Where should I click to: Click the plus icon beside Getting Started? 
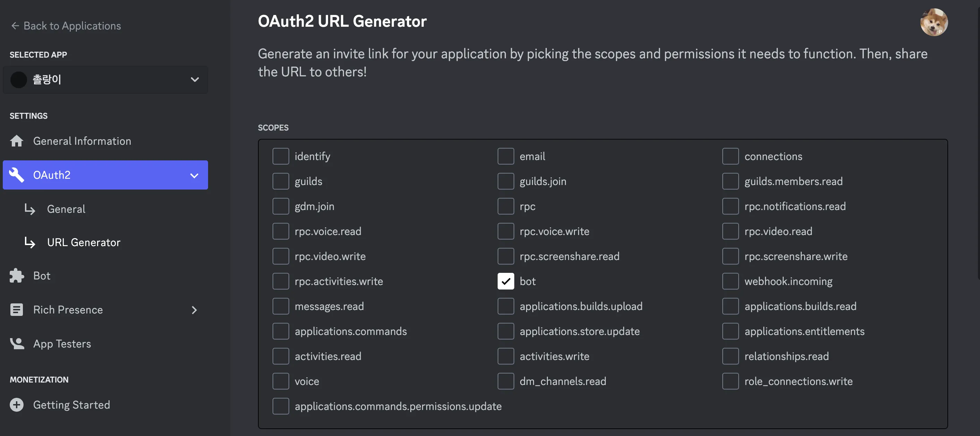16,405
